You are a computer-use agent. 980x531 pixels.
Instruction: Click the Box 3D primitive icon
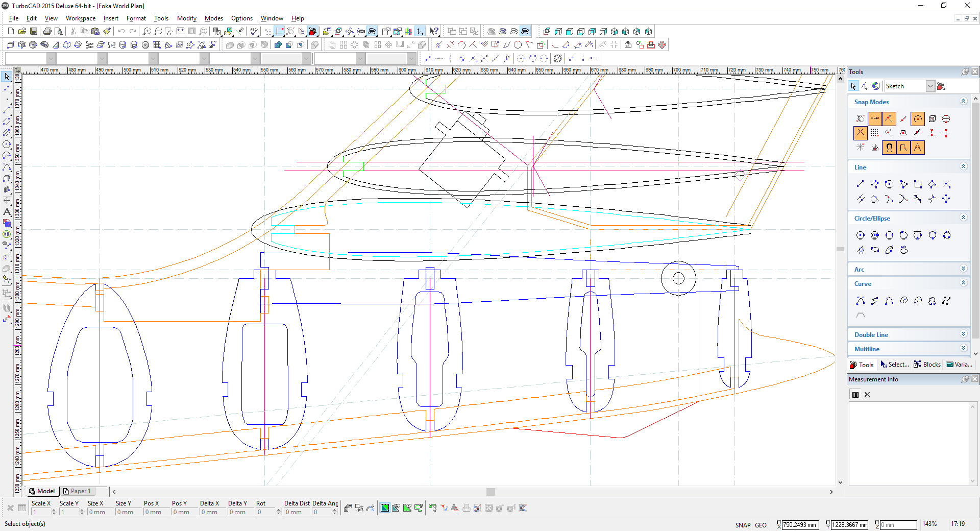click(x=11, y=45)
